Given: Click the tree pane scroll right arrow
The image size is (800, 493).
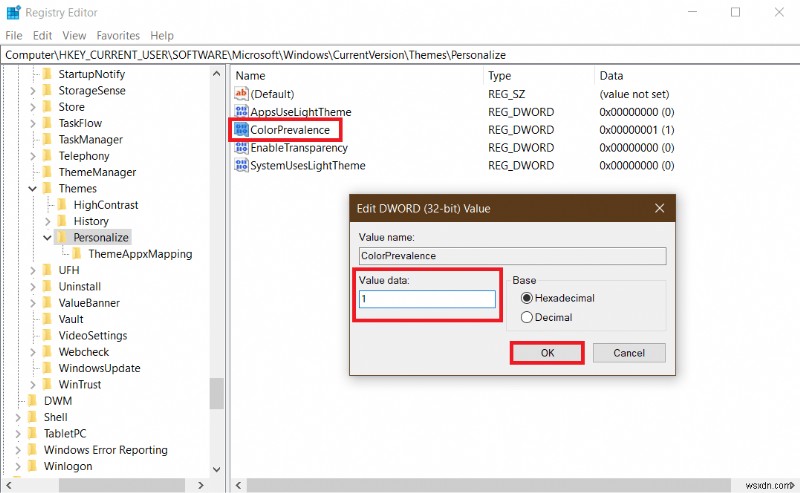Looking at the screenshot, I should 201,485.
